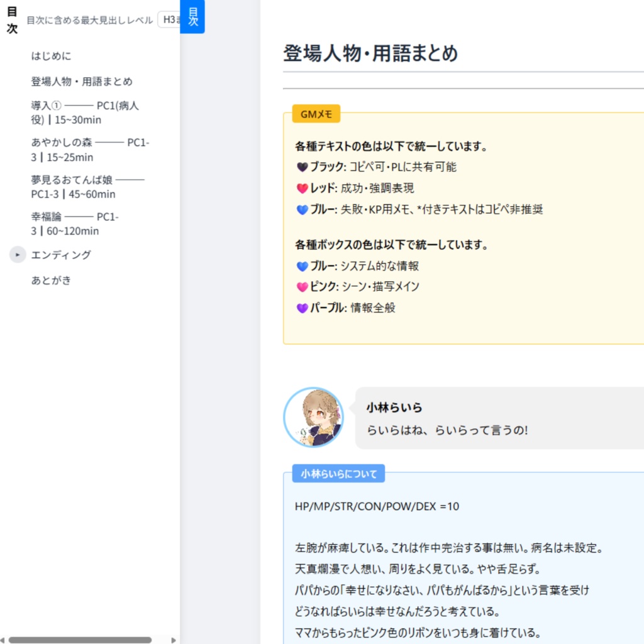
Task: Click the 小林らいら character avatar image
Action: [314, 416]
